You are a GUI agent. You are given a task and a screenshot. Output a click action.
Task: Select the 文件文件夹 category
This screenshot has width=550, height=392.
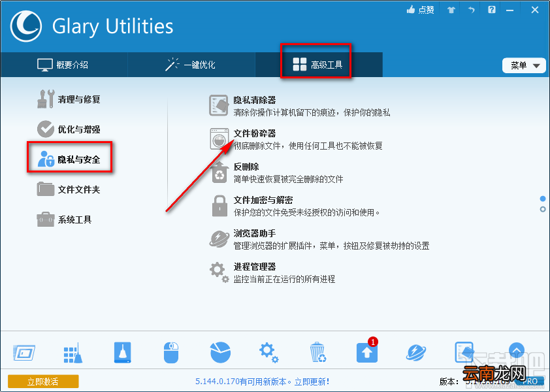[69, 189]
